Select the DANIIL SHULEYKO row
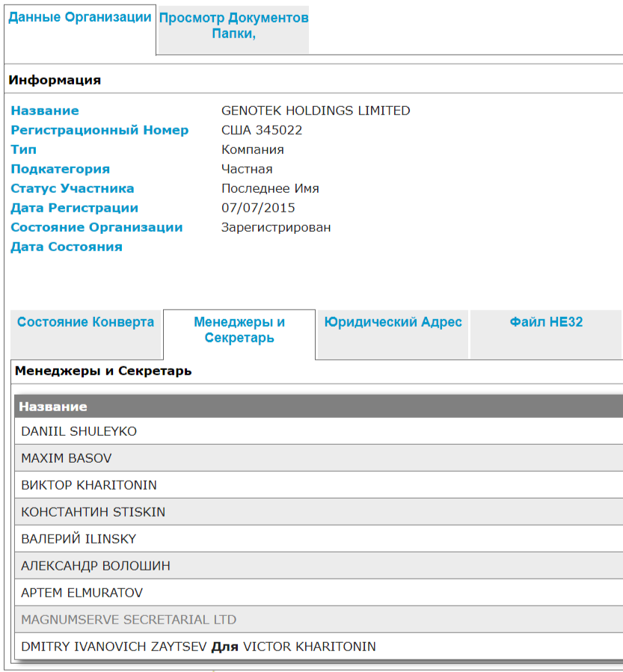 point(319,431)
